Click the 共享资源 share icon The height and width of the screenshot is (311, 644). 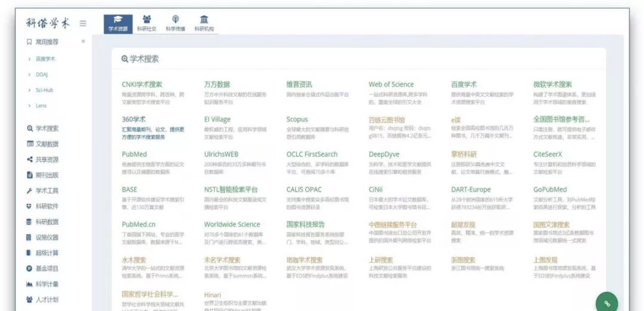[30, 159]
